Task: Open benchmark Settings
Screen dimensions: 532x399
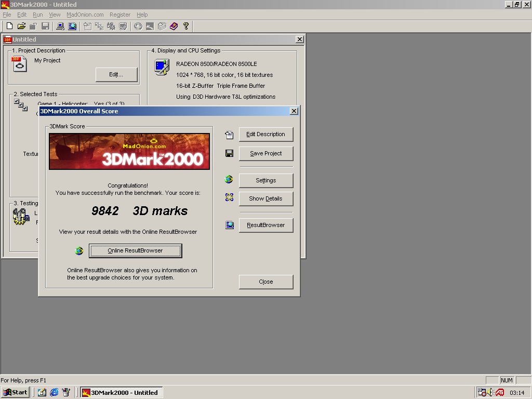Action: [265, 180]
